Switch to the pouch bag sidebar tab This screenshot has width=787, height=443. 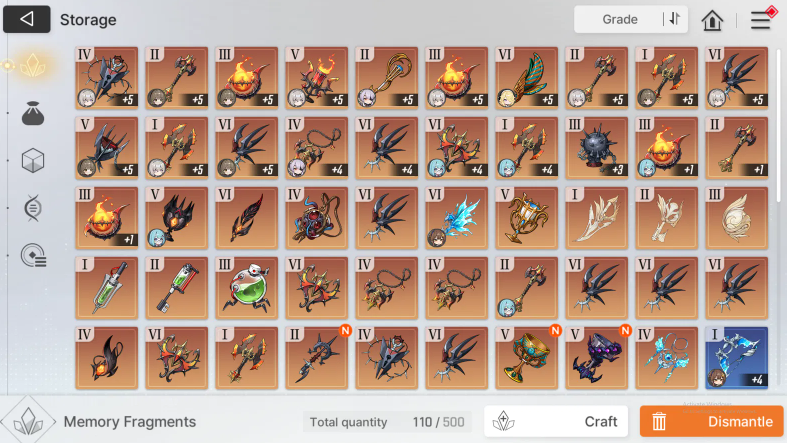point(33,113)
